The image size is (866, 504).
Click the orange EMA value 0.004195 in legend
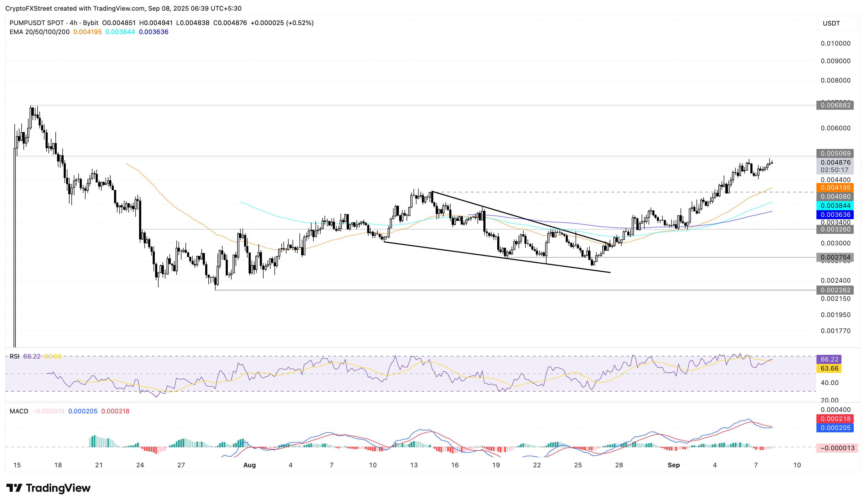87,32
